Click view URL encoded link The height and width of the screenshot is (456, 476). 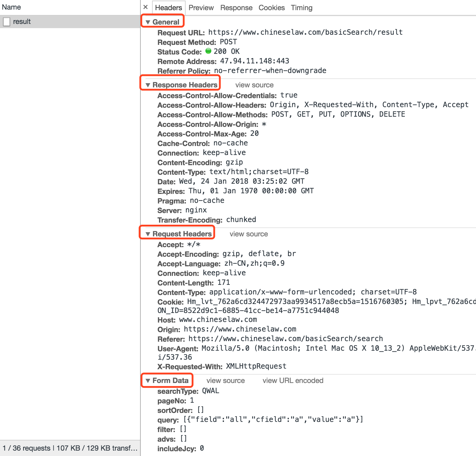(293, 381)
